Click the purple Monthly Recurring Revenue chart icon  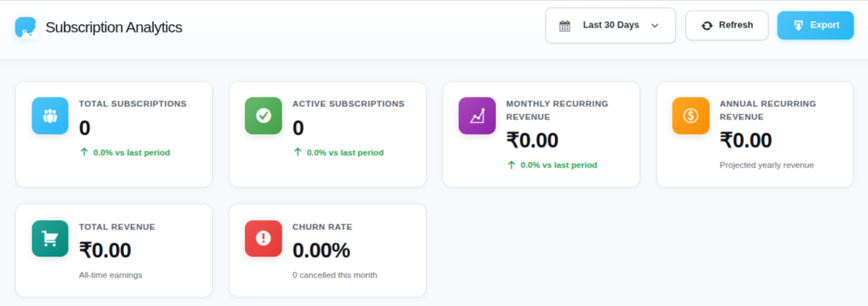click(x=477, y=116)
